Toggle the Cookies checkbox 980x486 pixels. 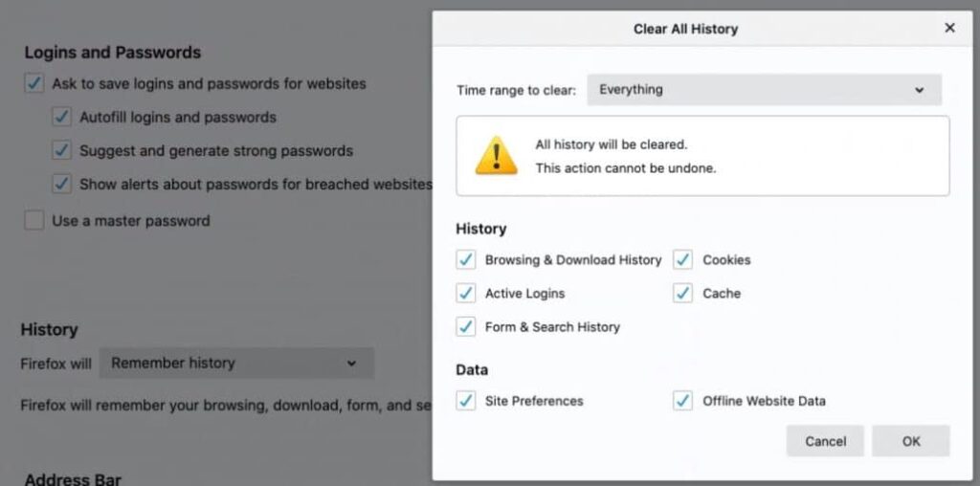[x=682, y=260]
